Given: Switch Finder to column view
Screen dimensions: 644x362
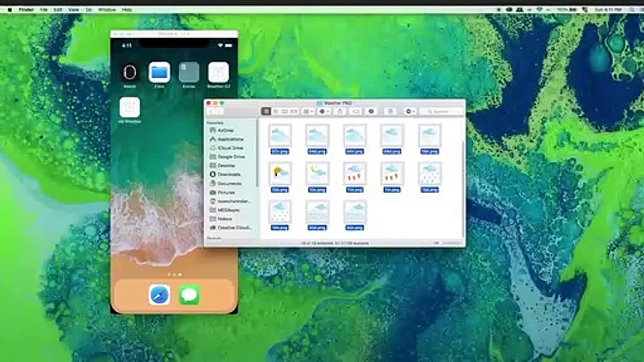Looking at the screenshot, I should pos(285,111).
